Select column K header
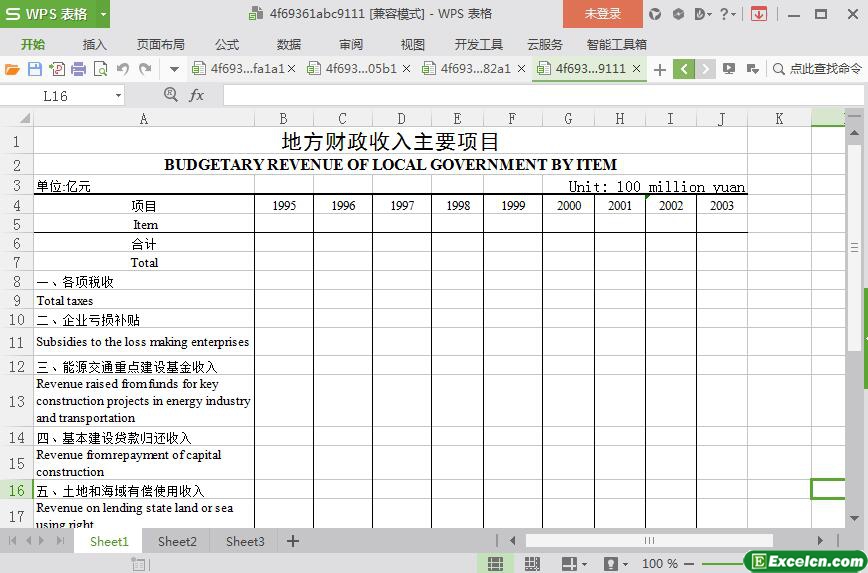This screenshot has height=573, width=868. point(779,118)
